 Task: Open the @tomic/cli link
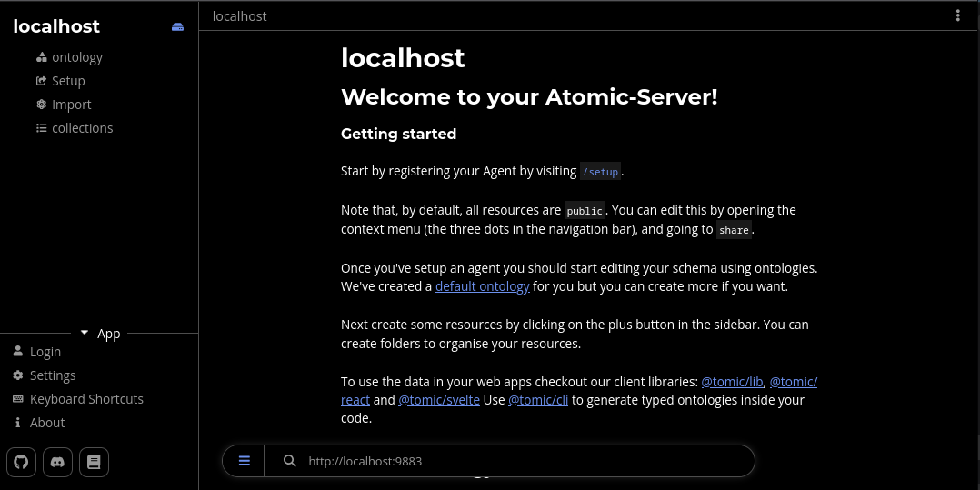[538, 400]
